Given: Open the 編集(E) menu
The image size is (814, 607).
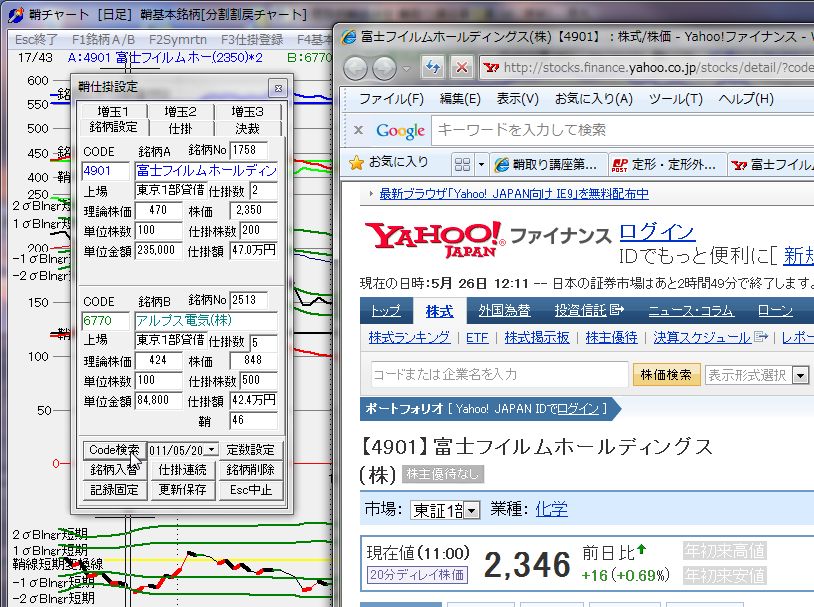Looking at the screenshot, I should pyautogui.click(x=460, y=99).
